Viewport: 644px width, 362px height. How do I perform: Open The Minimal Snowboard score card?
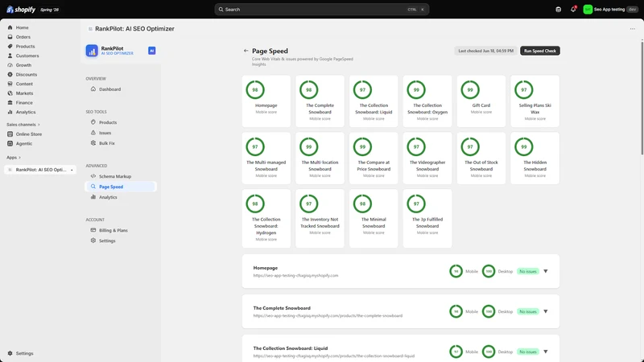[x=374, y=218]
